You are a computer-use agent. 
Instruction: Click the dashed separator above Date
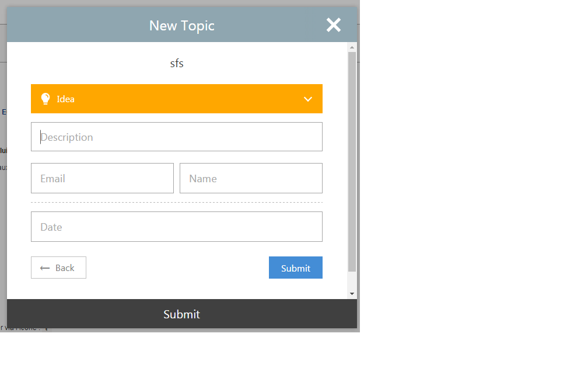pyautogui.click(x=176, y=203)
